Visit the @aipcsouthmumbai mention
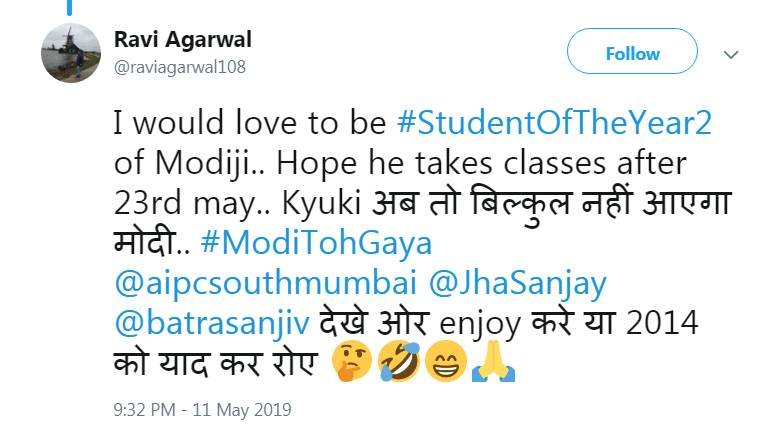Viewport: 761px width, 437px height. click(265, 285)
